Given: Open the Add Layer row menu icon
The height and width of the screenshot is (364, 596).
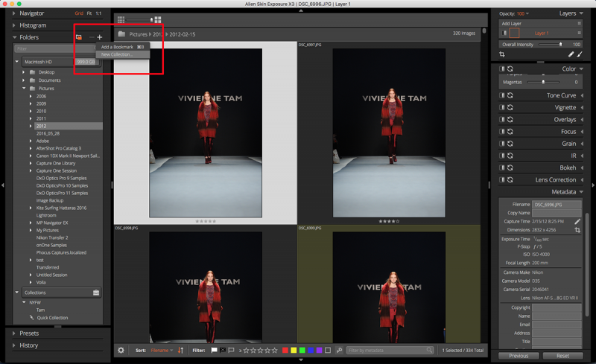Looking at the screenshot, I should 580,24.
